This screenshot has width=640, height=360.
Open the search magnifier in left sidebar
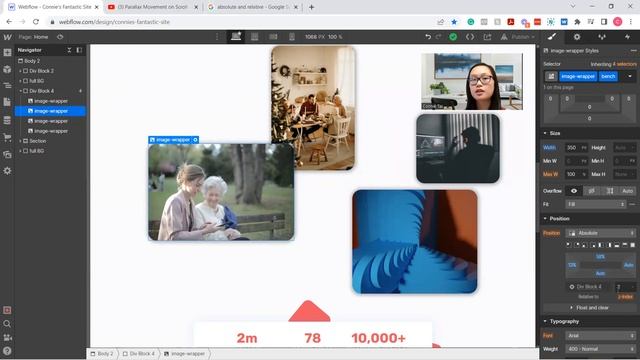point(7,324)
